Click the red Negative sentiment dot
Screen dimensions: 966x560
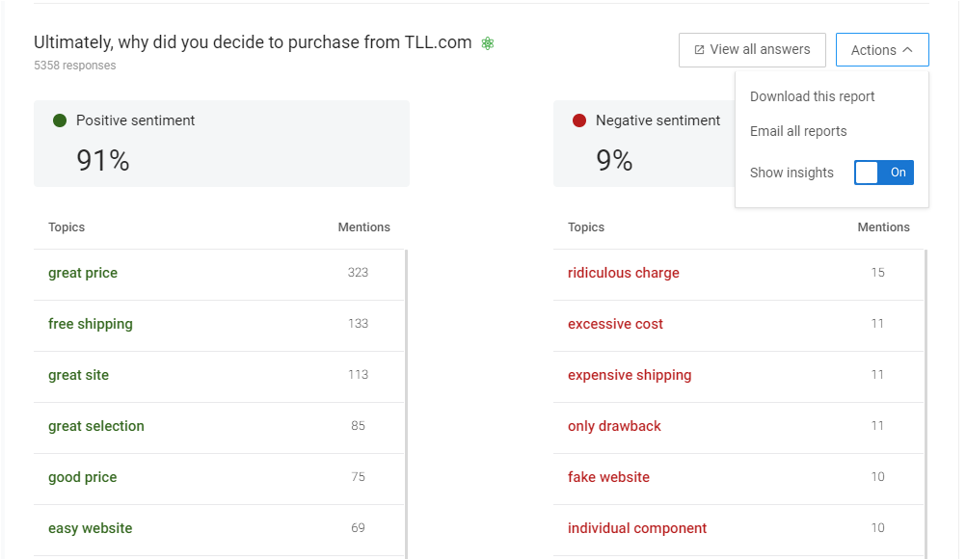coord(579,120)
